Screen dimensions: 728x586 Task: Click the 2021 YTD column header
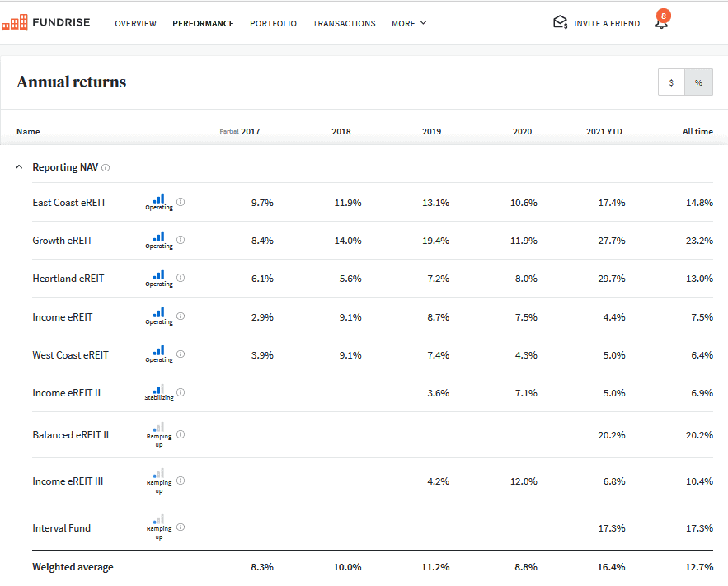[x=604, y=131]
